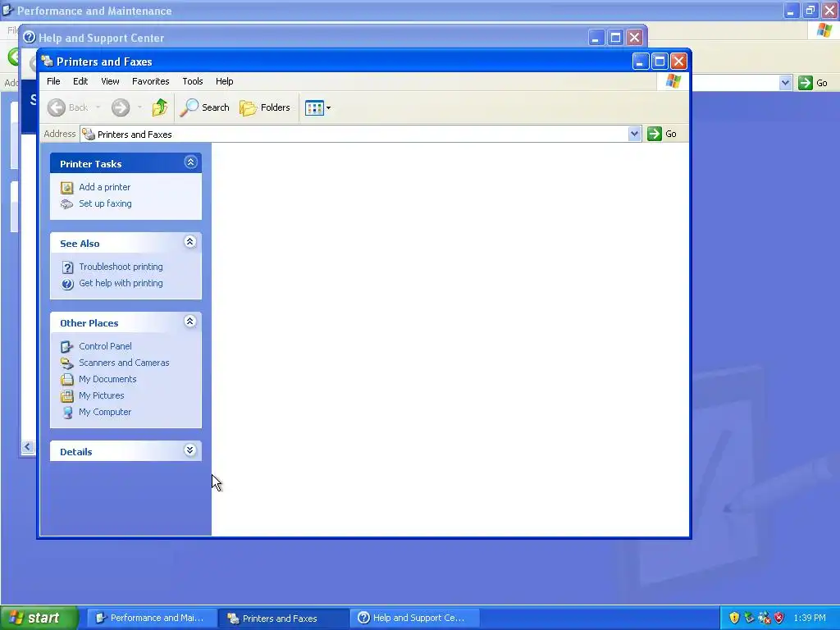840x630 pixels.
Task: Open the File menu
Action: (53, 81)
